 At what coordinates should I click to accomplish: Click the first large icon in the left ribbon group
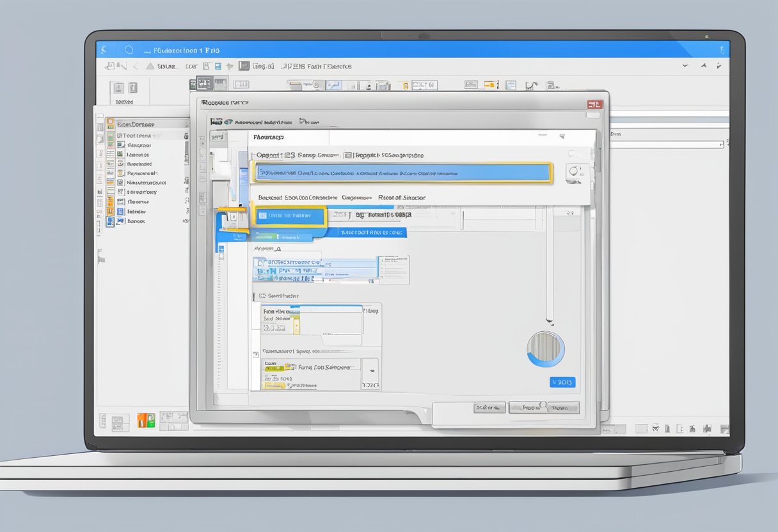pos(117,88)
